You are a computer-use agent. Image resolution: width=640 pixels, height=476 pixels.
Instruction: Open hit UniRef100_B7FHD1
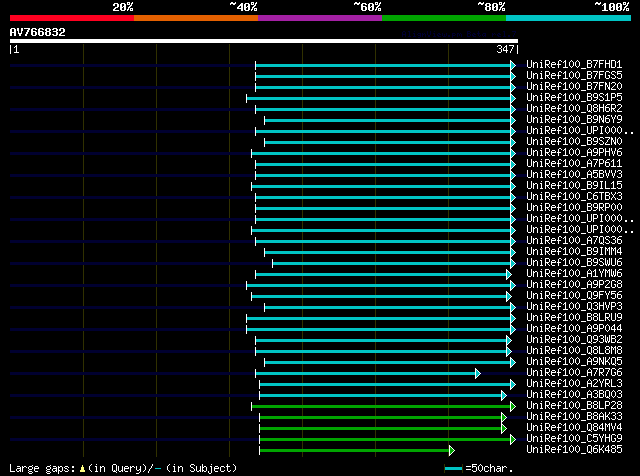[574, 65]
